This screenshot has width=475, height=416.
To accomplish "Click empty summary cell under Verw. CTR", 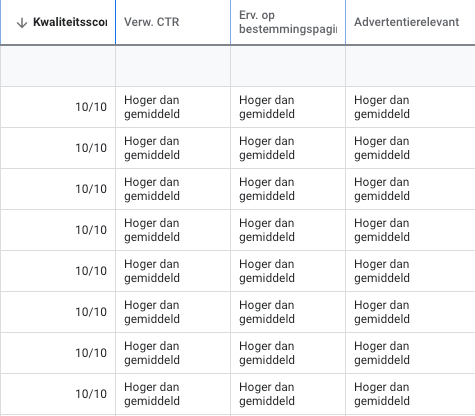I will (173, 66).
